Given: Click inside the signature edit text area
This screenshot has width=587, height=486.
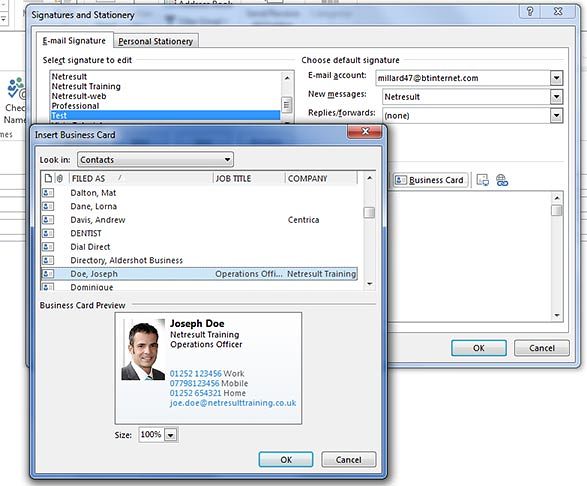Looking at the screenshot, I should point(469,256).
